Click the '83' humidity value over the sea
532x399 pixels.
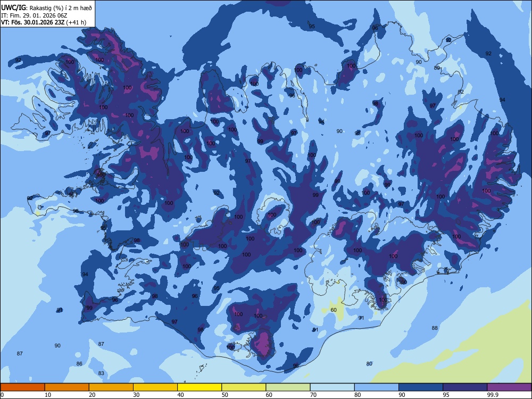101,373
